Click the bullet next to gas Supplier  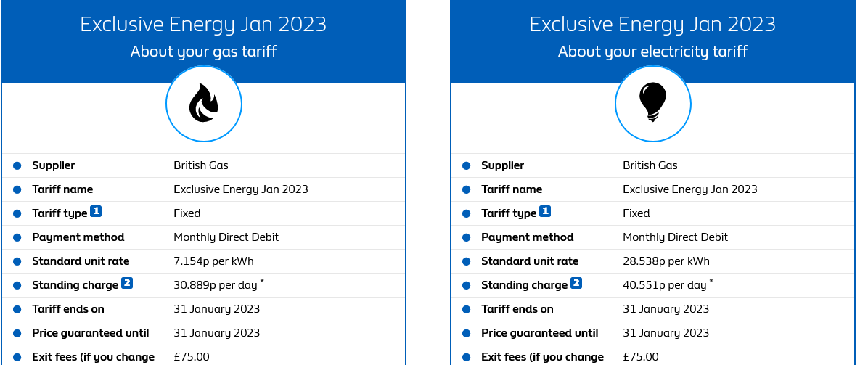pyautogui.click(x=17, y=165)
